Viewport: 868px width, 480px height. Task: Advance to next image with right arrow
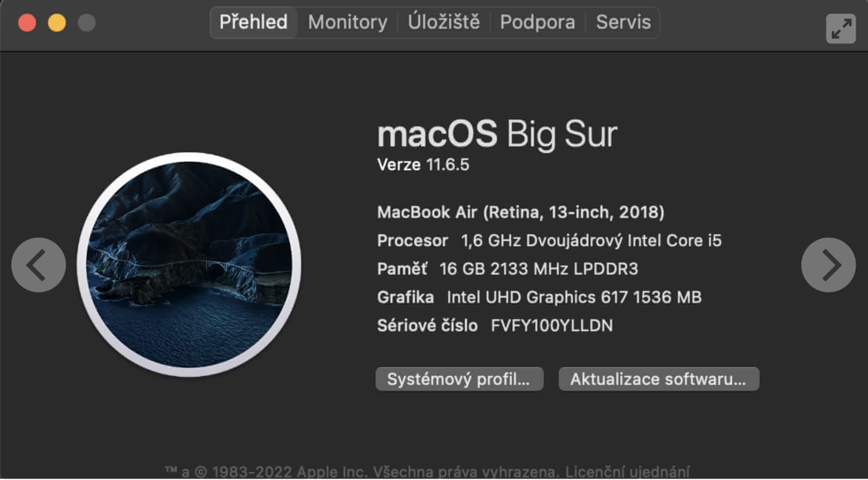coord(828,265)
